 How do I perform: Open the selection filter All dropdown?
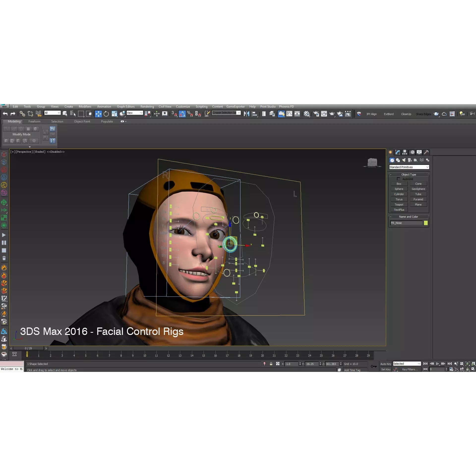pyautogui.click(x=52, y=113)
